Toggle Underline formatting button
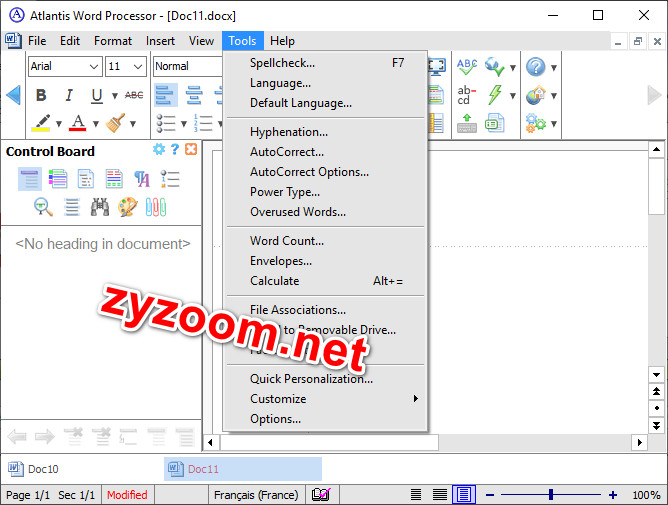The height and width of the screenshot is (505, 668). pyautogui.click(x=97, y=95)
